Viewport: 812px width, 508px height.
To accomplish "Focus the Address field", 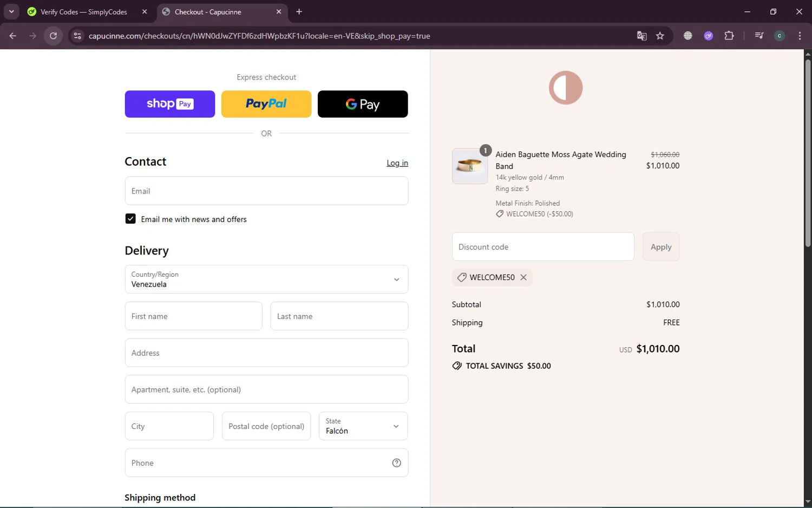I will 266,353.
